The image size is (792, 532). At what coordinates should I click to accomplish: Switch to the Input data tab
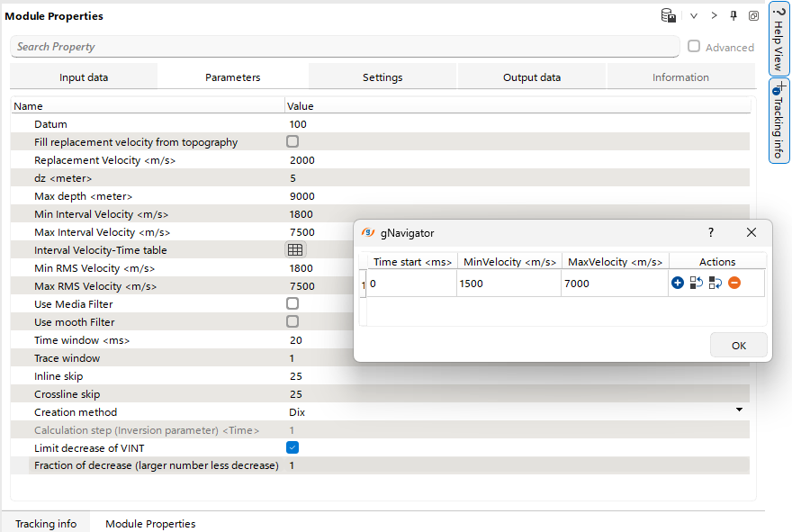tap(84, 77)
